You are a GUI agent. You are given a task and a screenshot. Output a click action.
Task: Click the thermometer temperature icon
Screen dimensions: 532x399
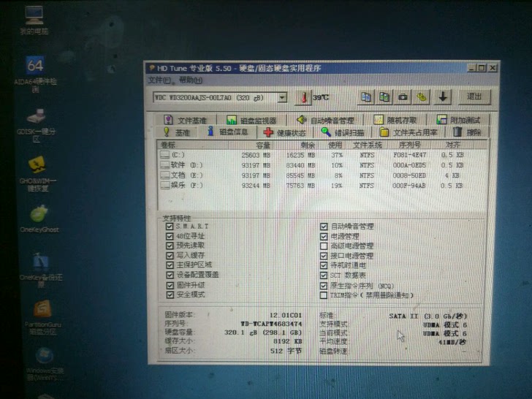[304, 97]
